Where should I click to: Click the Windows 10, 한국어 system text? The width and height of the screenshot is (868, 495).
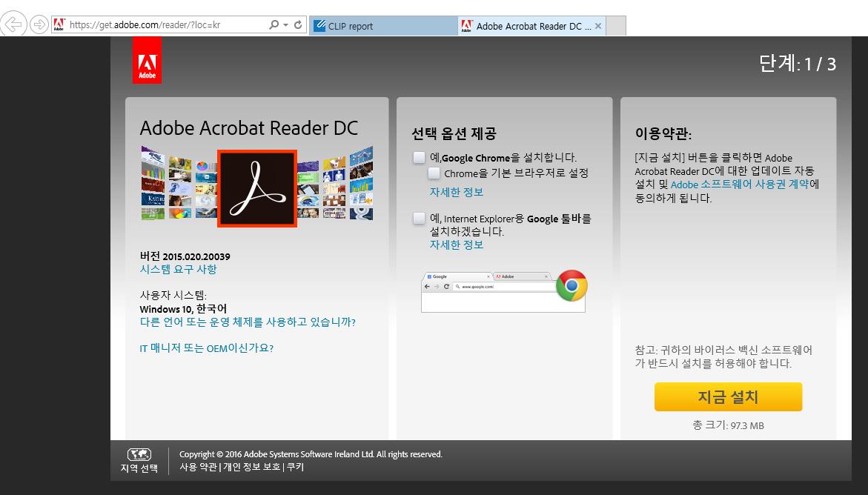click(183, 309)
